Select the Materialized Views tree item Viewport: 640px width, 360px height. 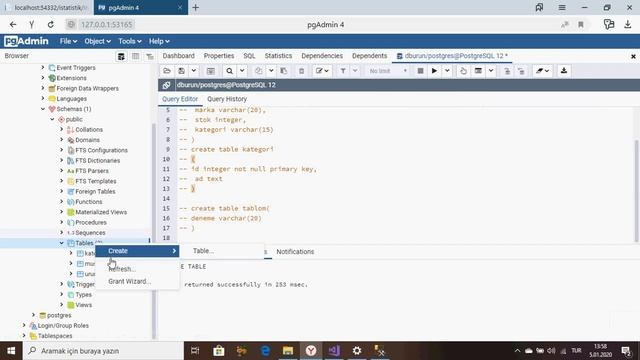pyautogui.click(x=101, y=212)
